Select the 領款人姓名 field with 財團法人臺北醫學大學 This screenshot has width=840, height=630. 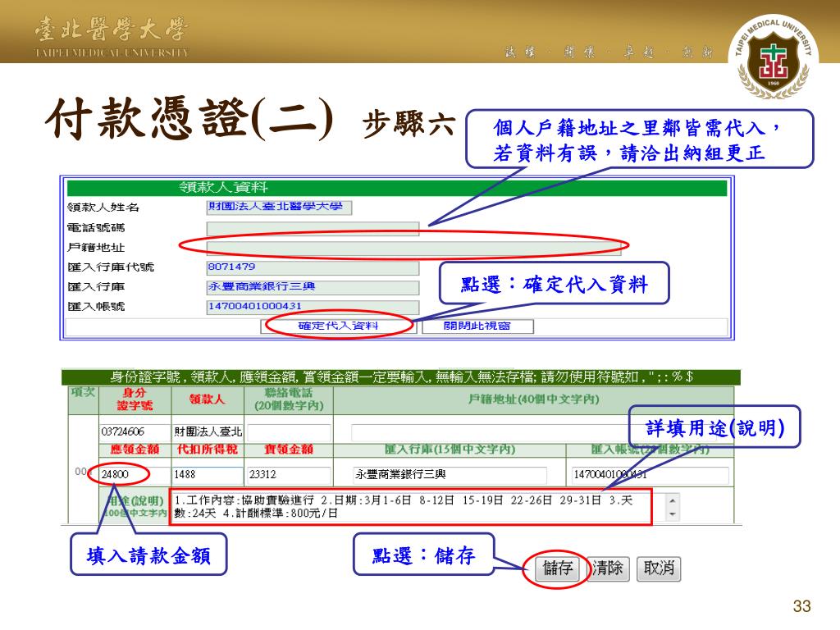tap(279, 208)
